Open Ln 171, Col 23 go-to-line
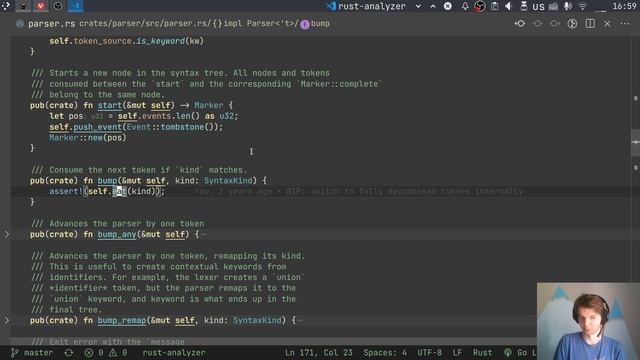Image resolution: width=640 pixels, height=360 pixels. click(x=318, y=353)
